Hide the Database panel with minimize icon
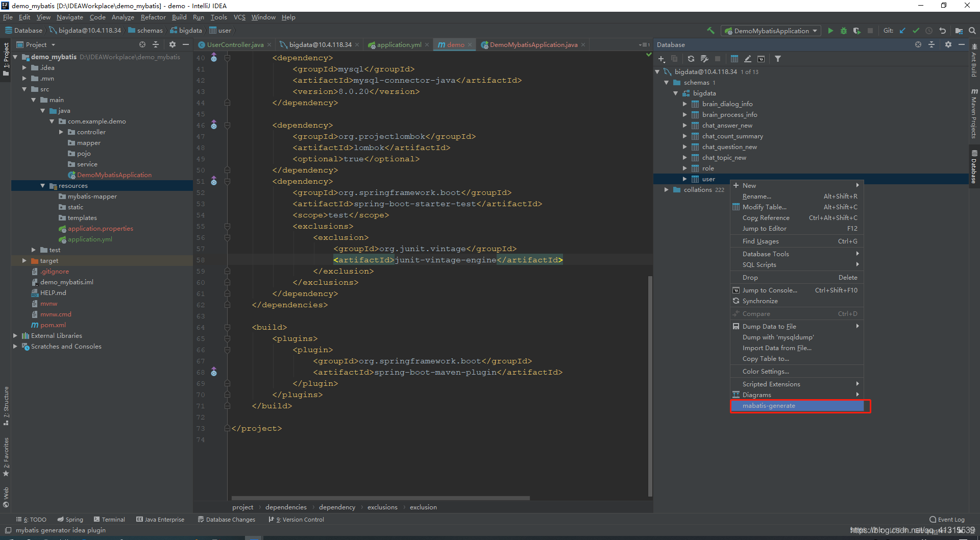Viewport: 980px width, 540px height. (x=962, y=44)
